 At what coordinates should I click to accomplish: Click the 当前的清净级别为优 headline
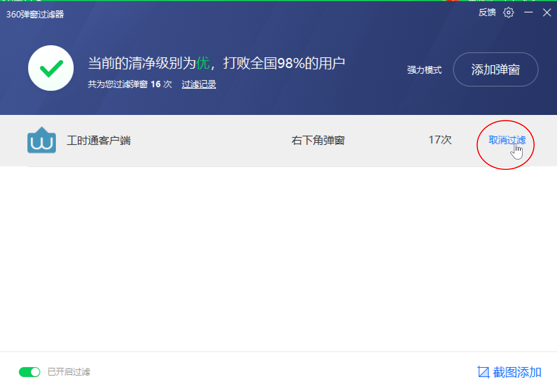click(149, 63)
